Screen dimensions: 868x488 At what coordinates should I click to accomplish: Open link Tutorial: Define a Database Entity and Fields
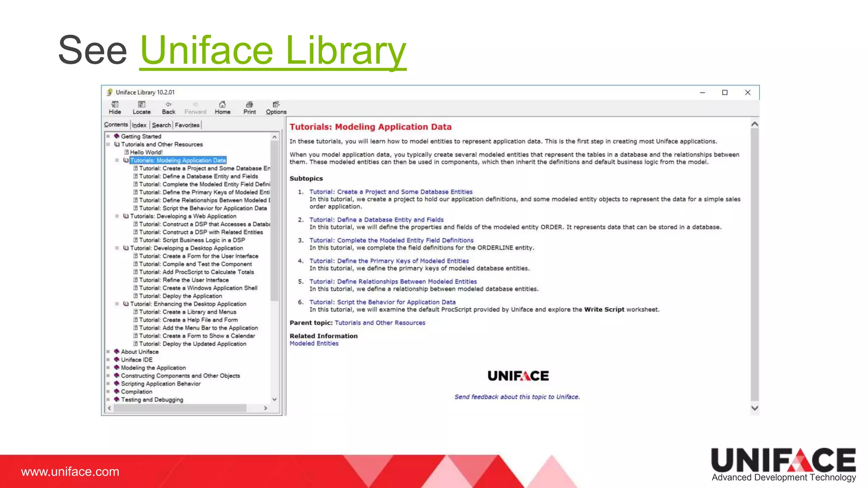(376, 220)
